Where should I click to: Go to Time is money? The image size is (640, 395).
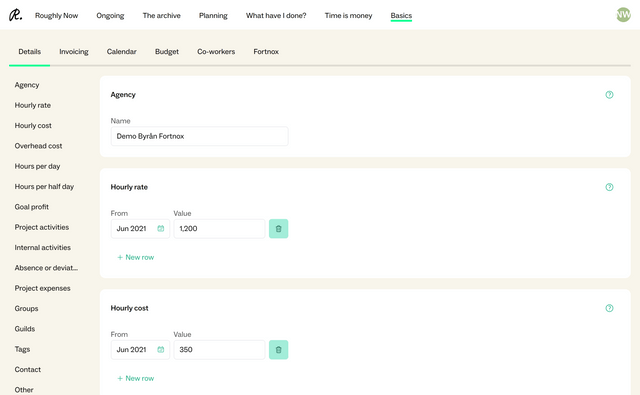(x=349, y=16)
